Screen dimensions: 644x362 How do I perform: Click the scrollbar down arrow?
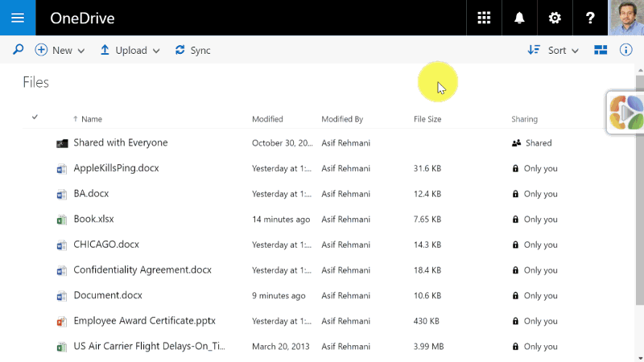(640, 358)
